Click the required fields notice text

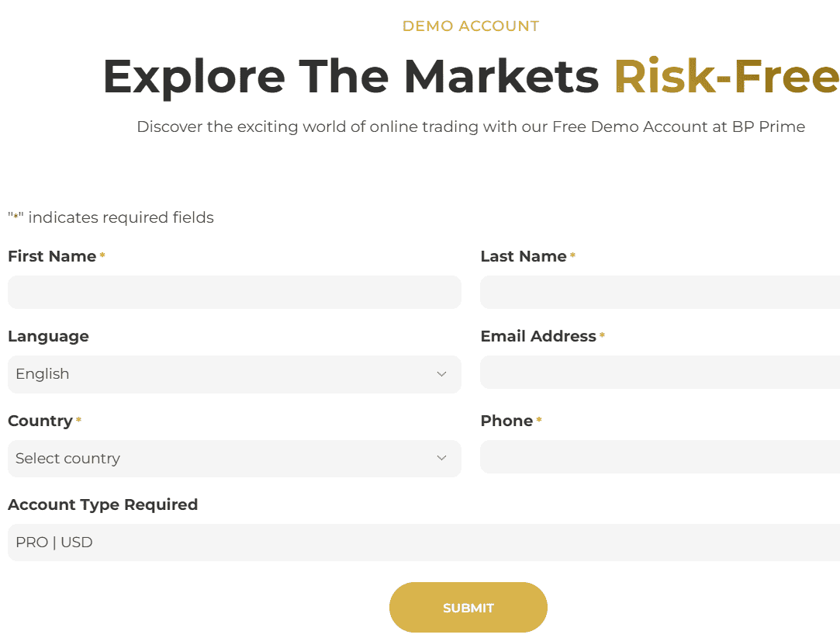click(x=111, y=217)
